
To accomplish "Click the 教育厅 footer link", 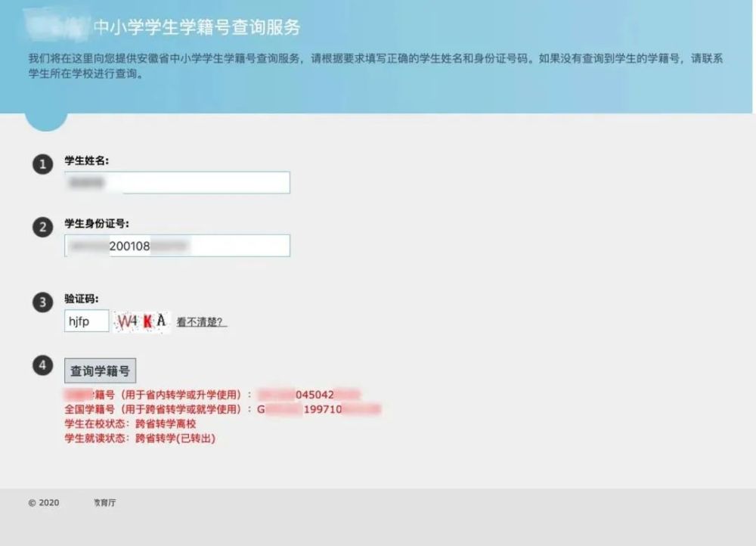I will pyautogui.click(x=104, y=503).
